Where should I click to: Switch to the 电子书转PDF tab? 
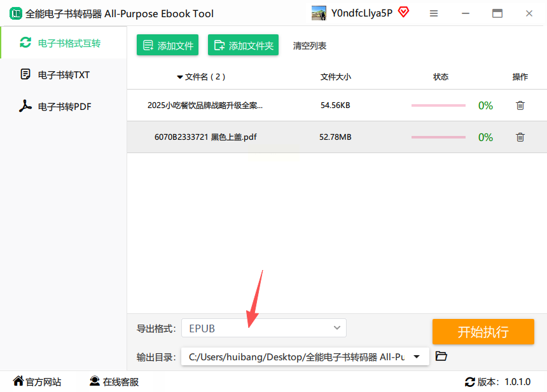click(x=64, y=106)
